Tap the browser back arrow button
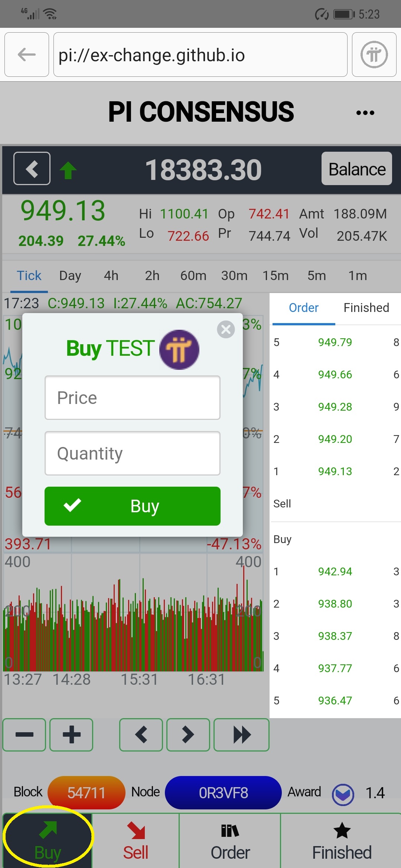Screen dimensions: 401x868 coord(27,55)
